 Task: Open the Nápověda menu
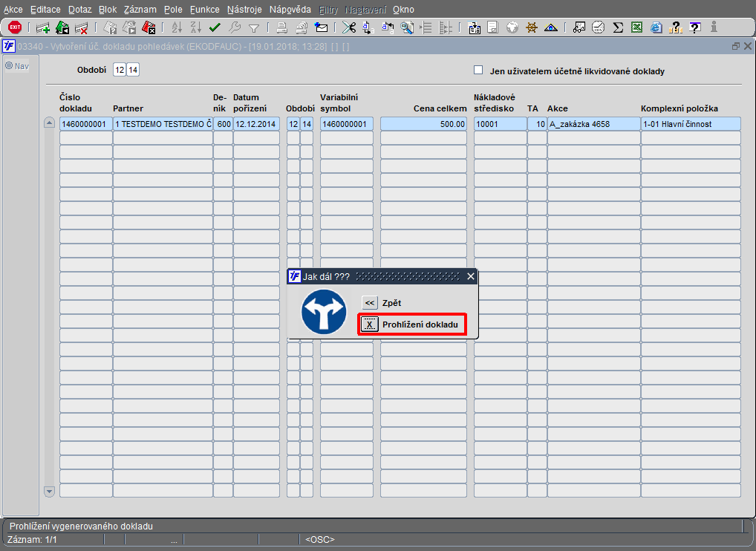(290, 10)
